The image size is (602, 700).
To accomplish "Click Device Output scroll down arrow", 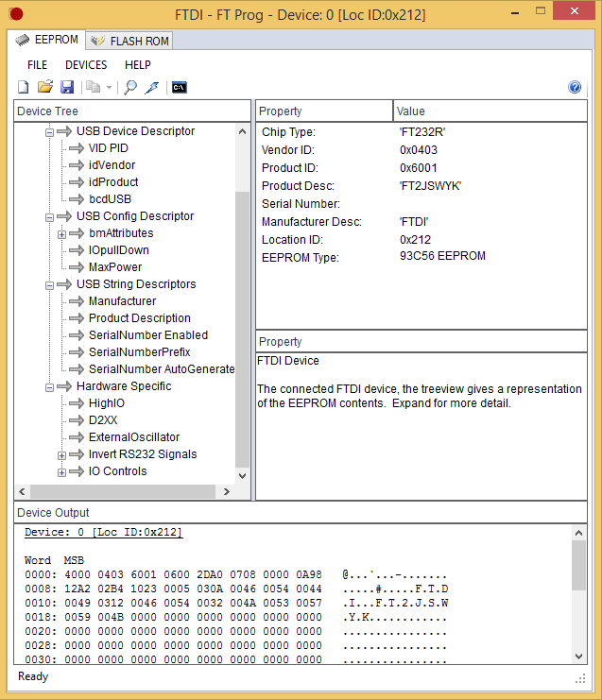I will coord(578,657).
